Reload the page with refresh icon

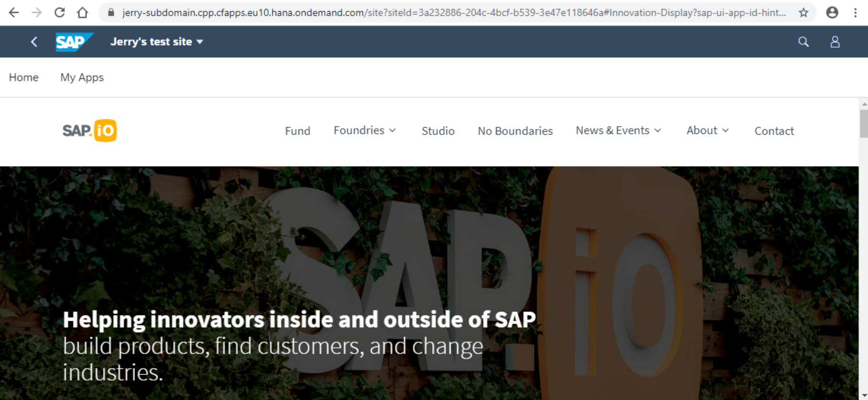coord(60,12)
